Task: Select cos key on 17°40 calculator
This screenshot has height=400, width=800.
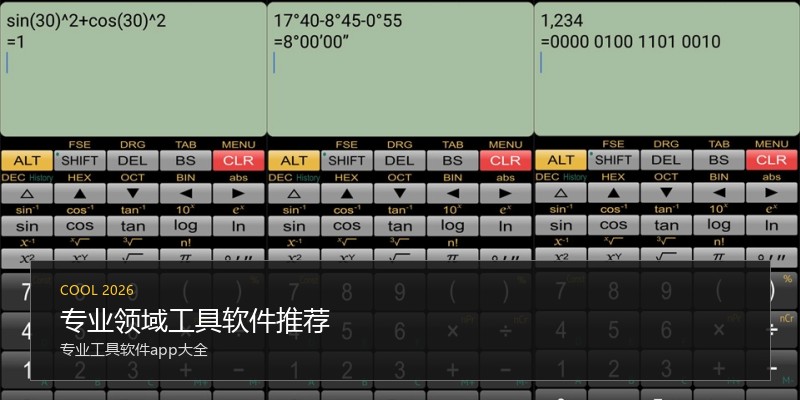Action: pos(346,226)
